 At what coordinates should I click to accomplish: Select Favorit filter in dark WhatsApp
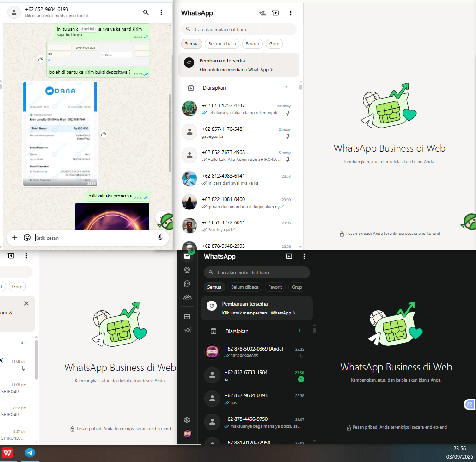pyautogui.click(x=275, y=287)
